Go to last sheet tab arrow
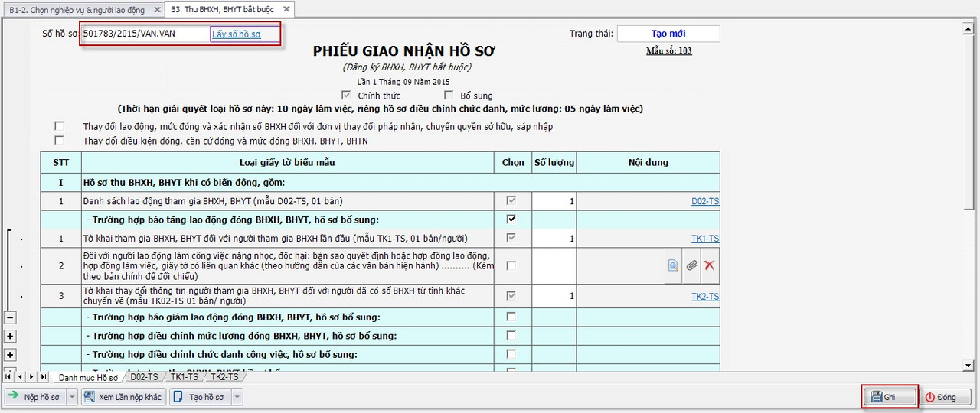Viewport: 980px width, 413px height. pyautogui.click(x=44, y=376)
